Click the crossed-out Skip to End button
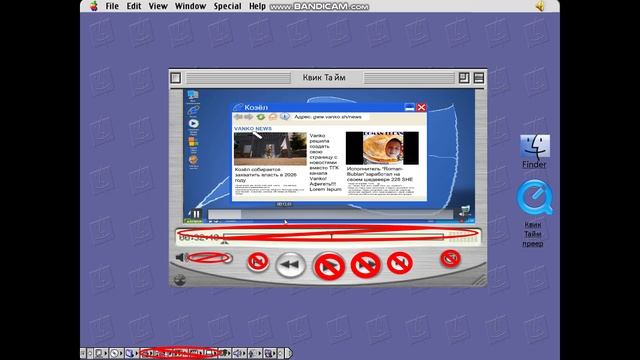 click(x=400, y=263)
